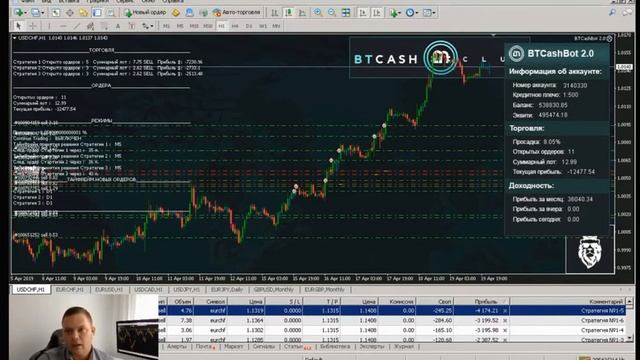Viewport: 640px width, 360px height.
Task: Select the EURGBP,Monthly chart tab
Action: pyautogui.click(x=324, y=289)
